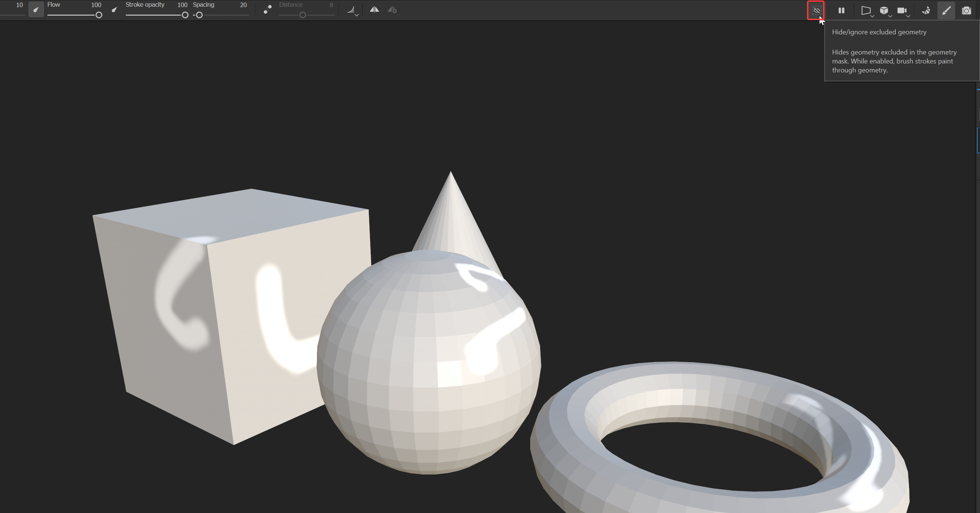Click the screenshot camera icon
The image size is (980, 513).
coord(967,11)
